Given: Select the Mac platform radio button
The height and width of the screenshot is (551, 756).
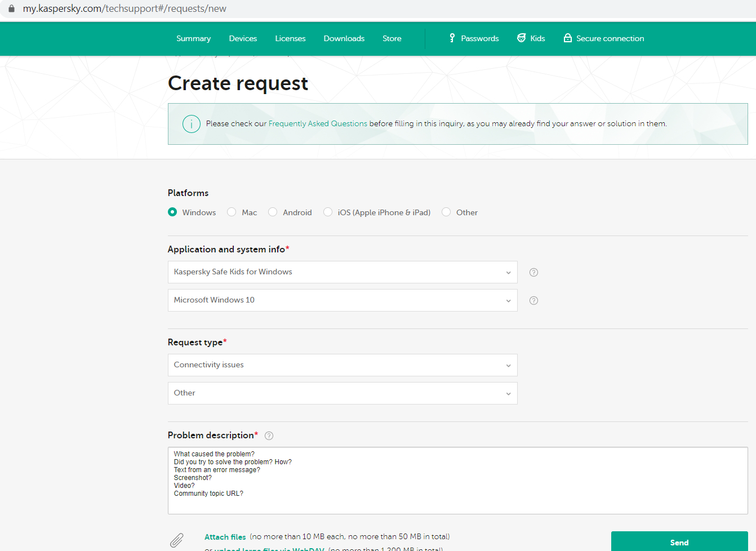Looking at the screenshot, I should pos(232,212).
